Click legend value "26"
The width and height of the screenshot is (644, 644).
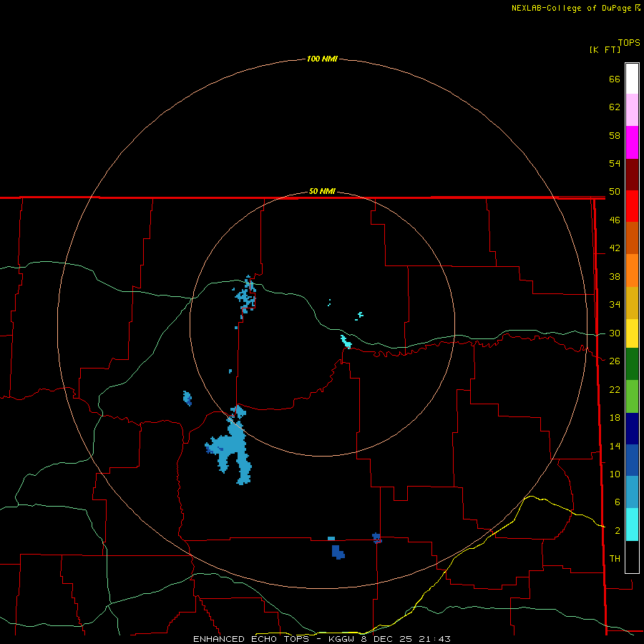[x=615, y=361]
